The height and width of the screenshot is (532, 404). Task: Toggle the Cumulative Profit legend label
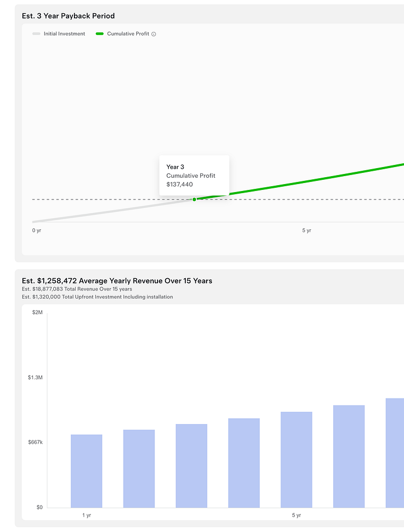[x=128, y=34]
